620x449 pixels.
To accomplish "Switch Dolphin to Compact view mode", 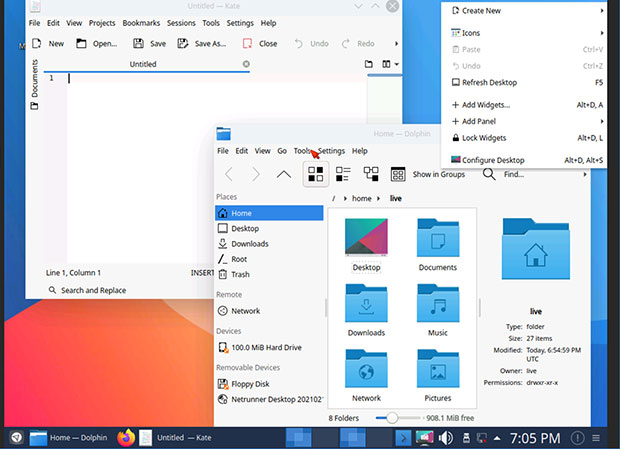I will [343, 174].
